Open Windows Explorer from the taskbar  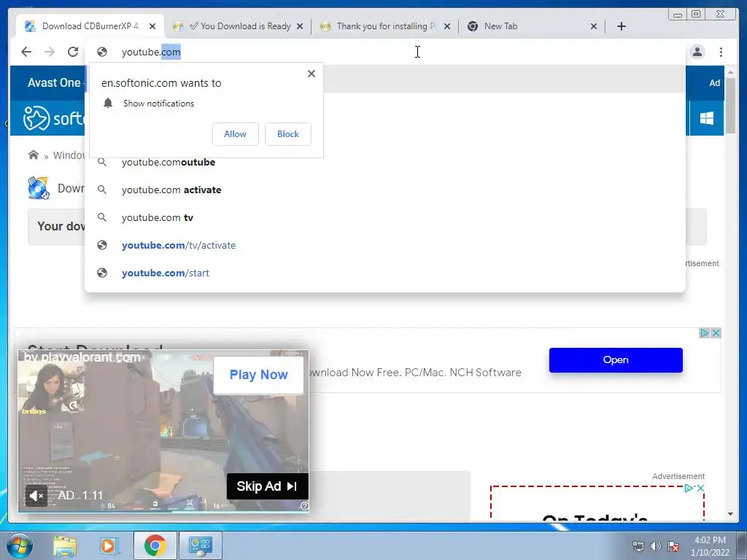coord(65,545)
